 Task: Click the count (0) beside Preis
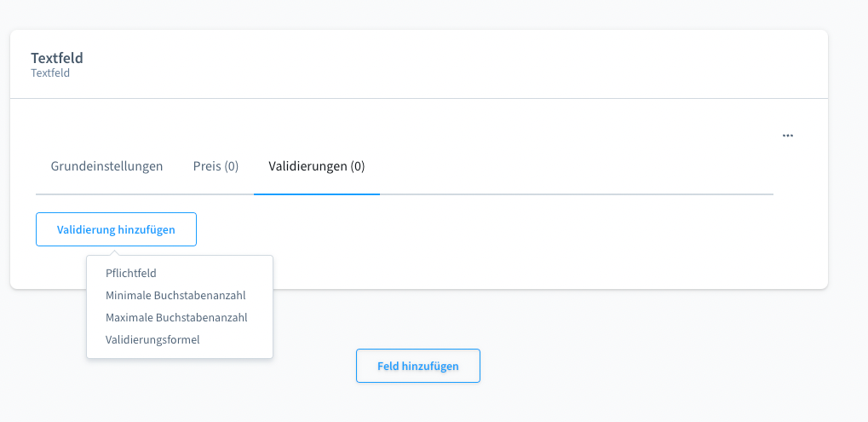231,166
